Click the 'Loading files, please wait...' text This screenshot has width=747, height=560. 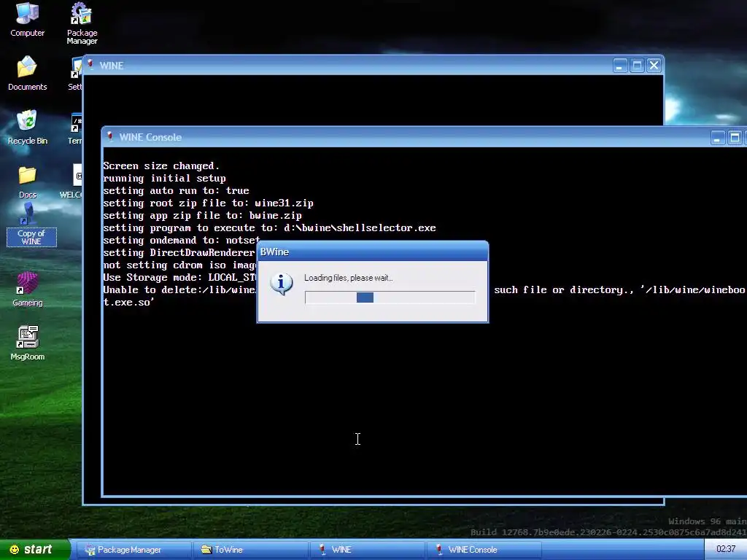(348, 278)
